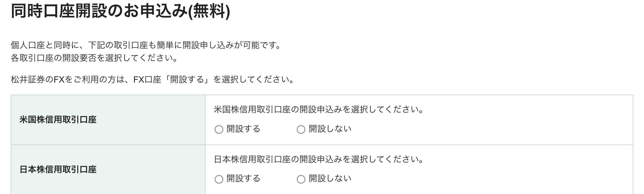Click the bold 米国株信用取引口座 row header
644x194 pixels.
tap(58, 120)
